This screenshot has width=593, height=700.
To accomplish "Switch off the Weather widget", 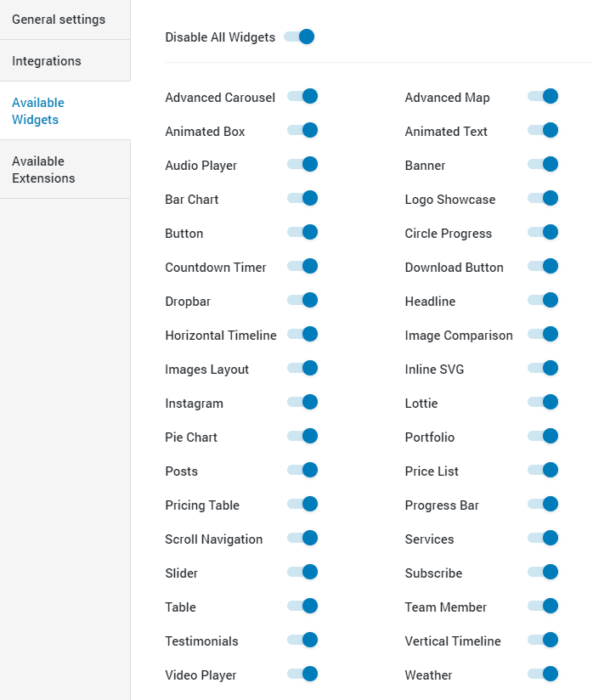I will pos(543,675).
